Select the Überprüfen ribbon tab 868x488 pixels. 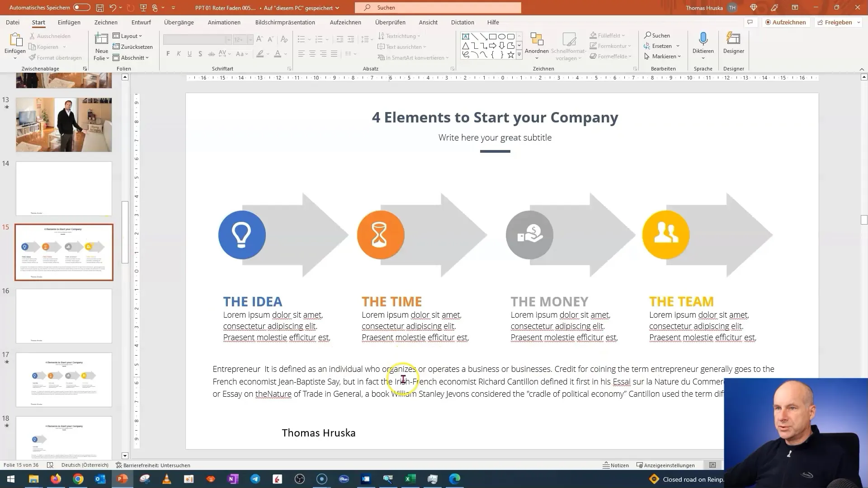[391, 22]
